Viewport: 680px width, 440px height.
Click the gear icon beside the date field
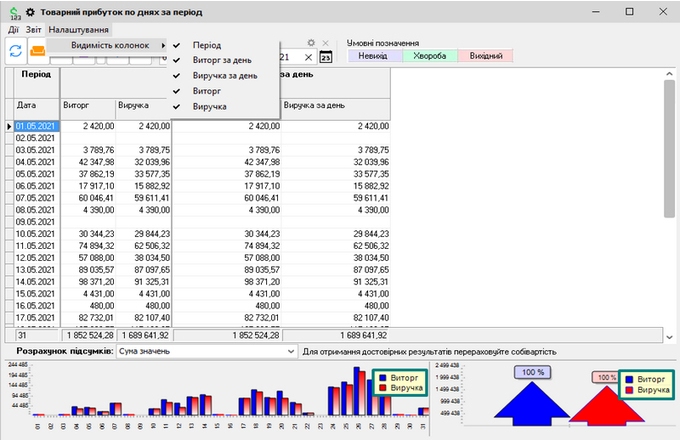pos(311,43)
